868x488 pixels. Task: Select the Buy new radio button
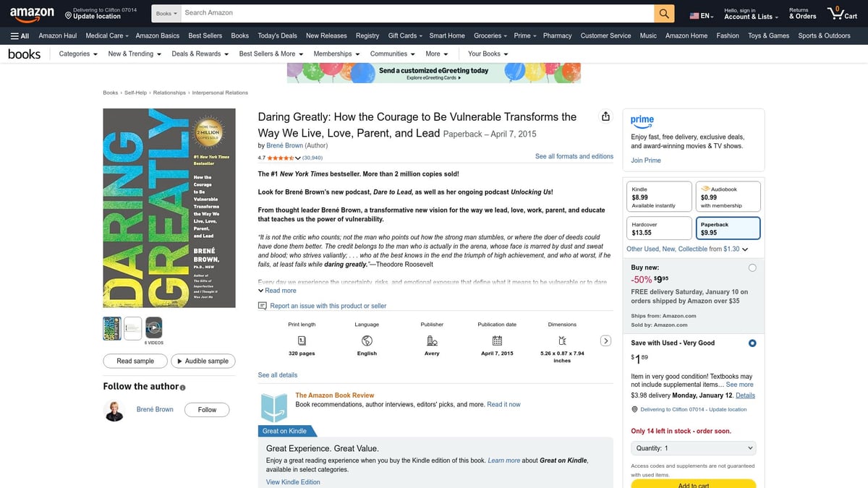tap(752, 268)
